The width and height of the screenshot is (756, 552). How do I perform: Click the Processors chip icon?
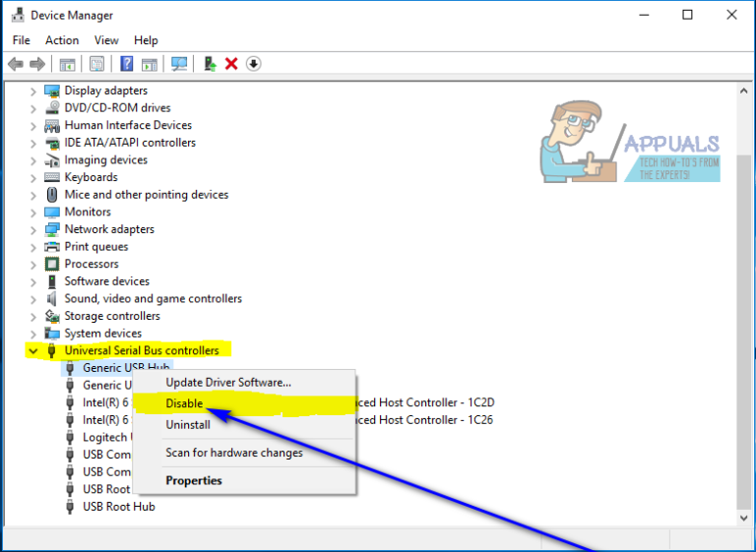coord(52,264)
